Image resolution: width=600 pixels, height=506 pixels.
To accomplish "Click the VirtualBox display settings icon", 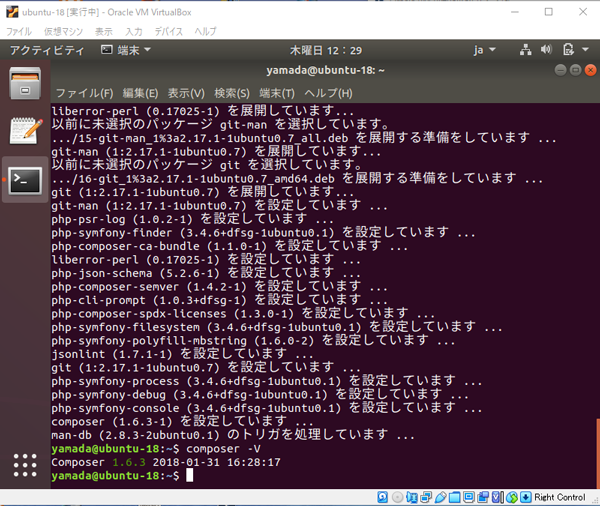I will pos(469,497).
